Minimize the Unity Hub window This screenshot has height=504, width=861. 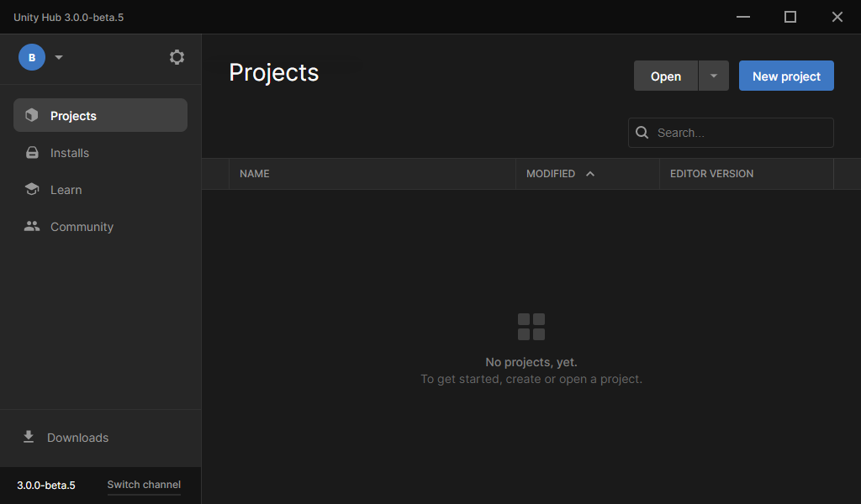[x=743, y=17]
